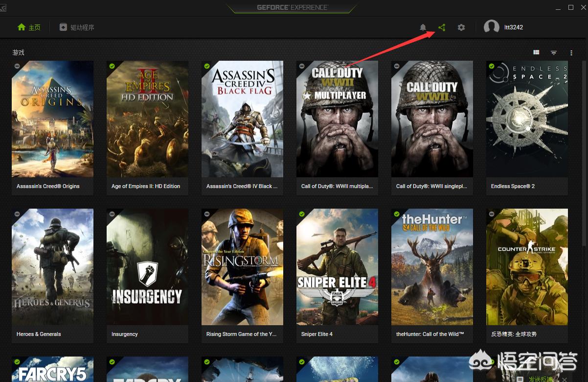Click the 发送反馈 feedback button

[x=535, y=379]
